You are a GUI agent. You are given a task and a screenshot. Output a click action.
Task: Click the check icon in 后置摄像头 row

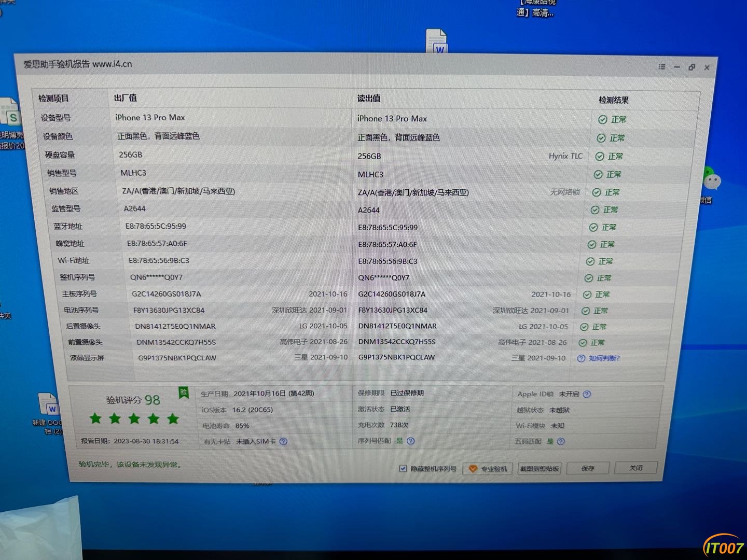tap(584, 327)
